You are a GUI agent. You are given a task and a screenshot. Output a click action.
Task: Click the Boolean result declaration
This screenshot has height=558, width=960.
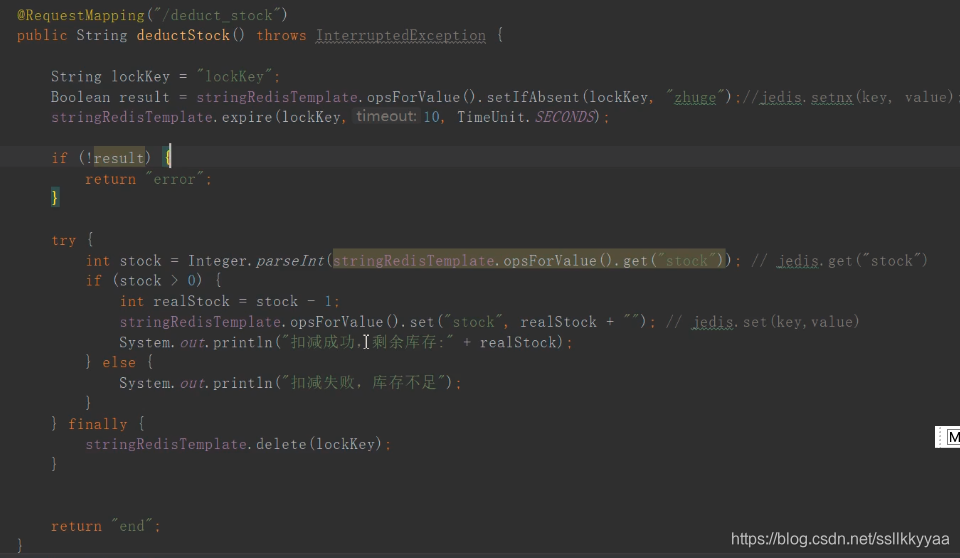pos(110,97)
